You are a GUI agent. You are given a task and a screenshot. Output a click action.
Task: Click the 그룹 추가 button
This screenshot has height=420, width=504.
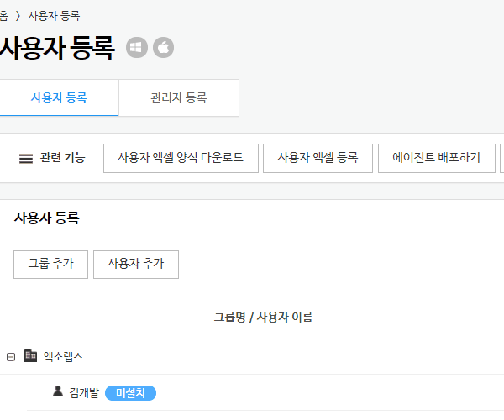click(50, 265)
